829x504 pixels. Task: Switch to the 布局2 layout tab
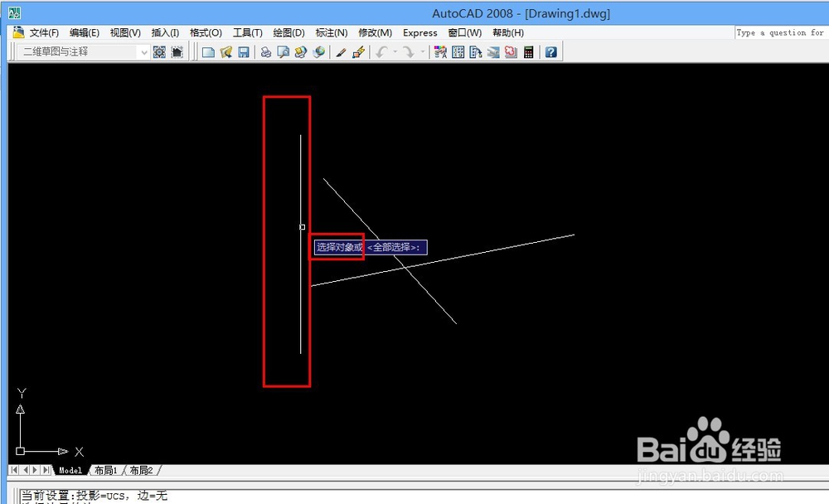[141, 470]
